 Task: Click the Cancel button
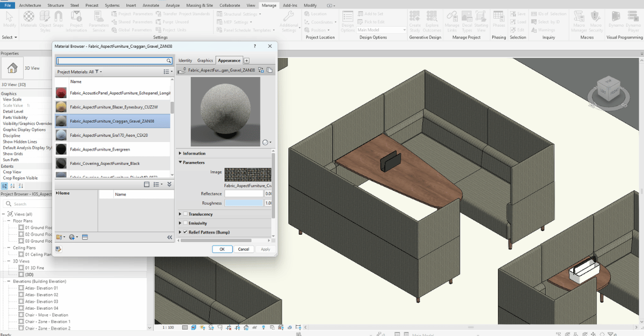point(244,249)
